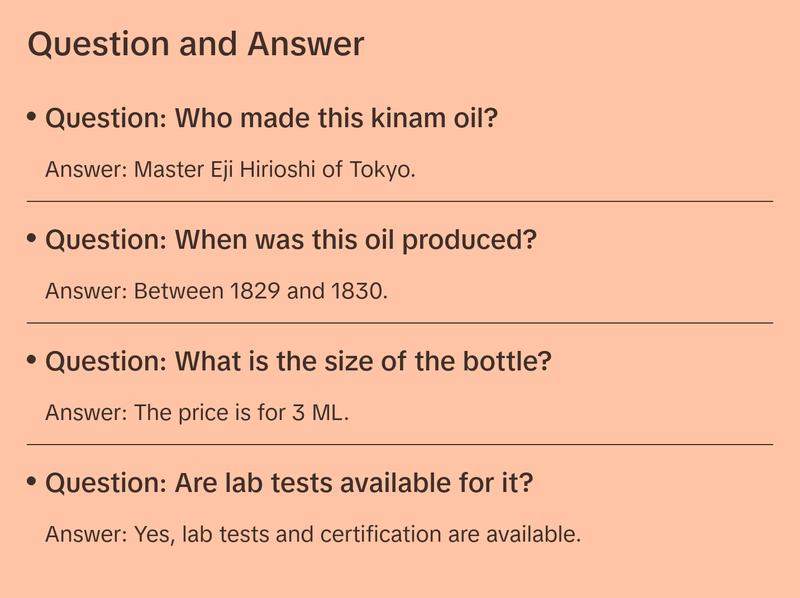This screenshot has height=598, width=800.
Task: Select the "Who made this kinam oil?" question
Action: 272,119
